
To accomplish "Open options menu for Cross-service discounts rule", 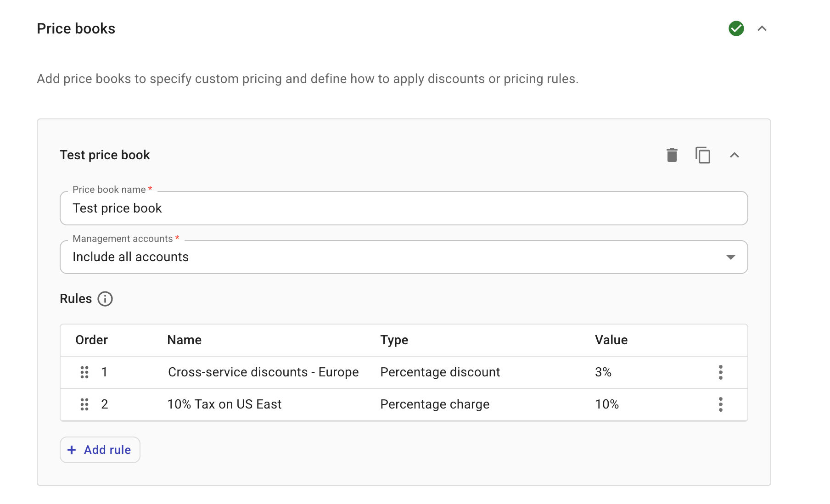I will coord(720,372).
